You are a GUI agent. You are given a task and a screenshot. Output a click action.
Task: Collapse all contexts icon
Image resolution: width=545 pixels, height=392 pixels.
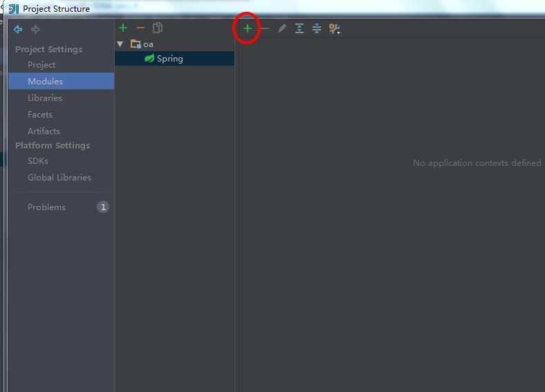pos(317,28)
